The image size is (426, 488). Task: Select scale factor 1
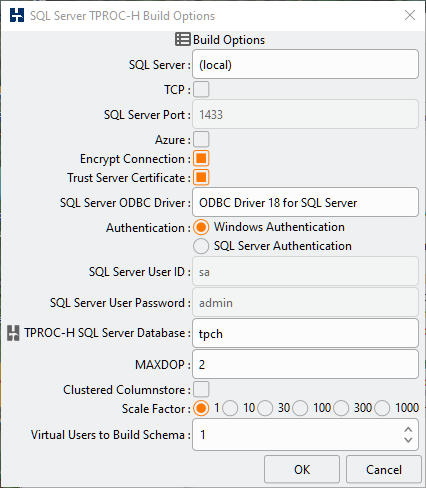click(x=201, y=408)
